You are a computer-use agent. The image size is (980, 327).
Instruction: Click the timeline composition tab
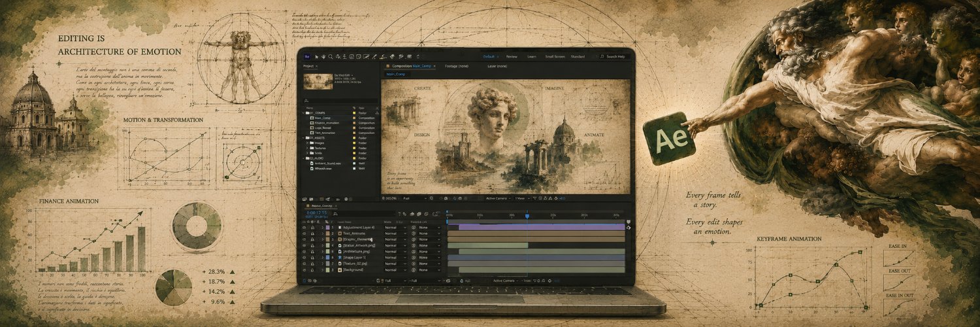321,206
